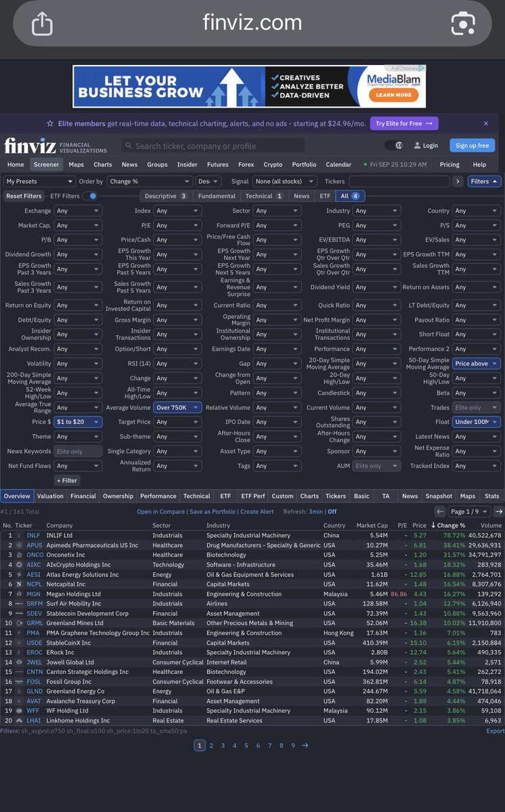
Task: Switch to the Fundamental filter tab
Action: coord(216,196)
